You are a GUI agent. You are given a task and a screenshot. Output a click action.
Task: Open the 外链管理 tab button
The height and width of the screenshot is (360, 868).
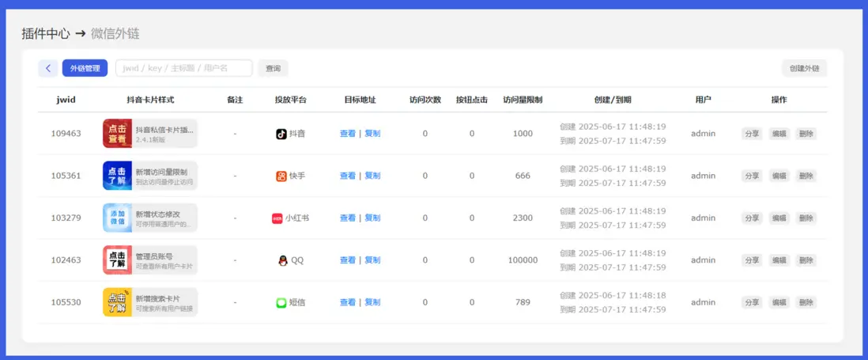[85, 68]
